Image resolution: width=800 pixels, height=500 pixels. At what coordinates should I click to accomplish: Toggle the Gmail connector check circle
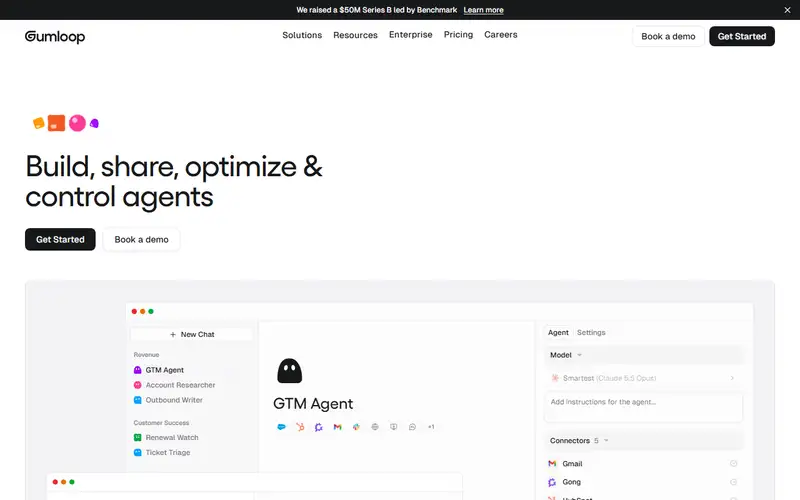(x=733, y=463)
